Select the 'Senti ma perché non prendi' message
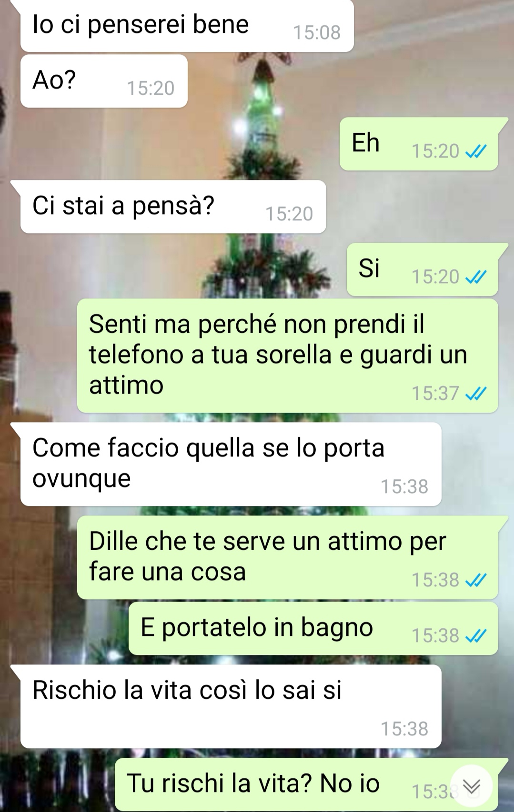This screenshot has height=812, width=514. pyautogui.click(x=288, y=356)
